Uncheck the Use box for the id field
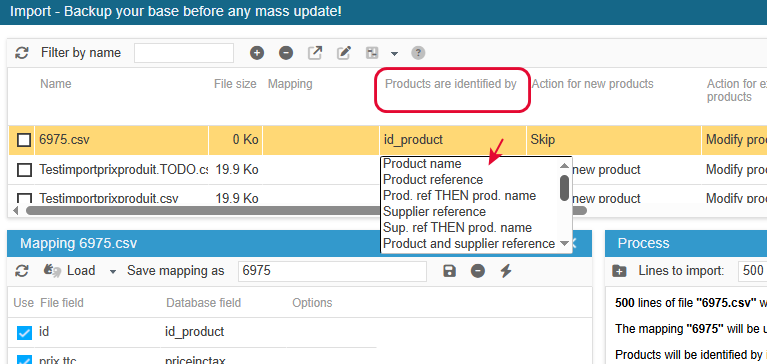Screen dimensions: 767x364 tap(24, 333)
